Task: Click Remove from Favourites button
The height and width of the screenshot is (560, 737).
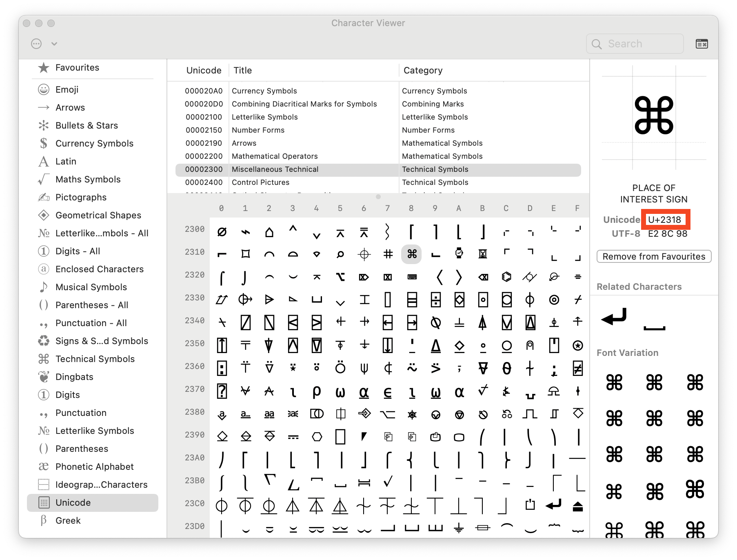Action: coord(654,256)
